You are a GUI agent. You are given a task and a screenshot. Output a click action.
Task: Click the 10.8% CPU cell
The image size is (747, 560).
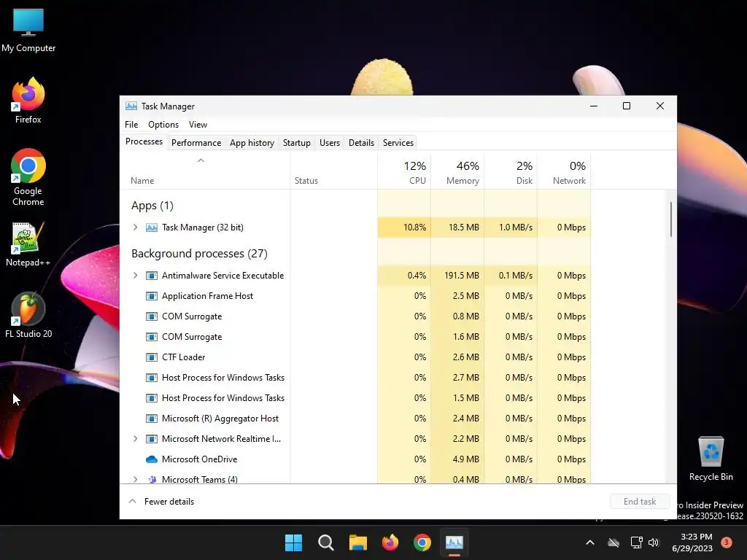404,227
